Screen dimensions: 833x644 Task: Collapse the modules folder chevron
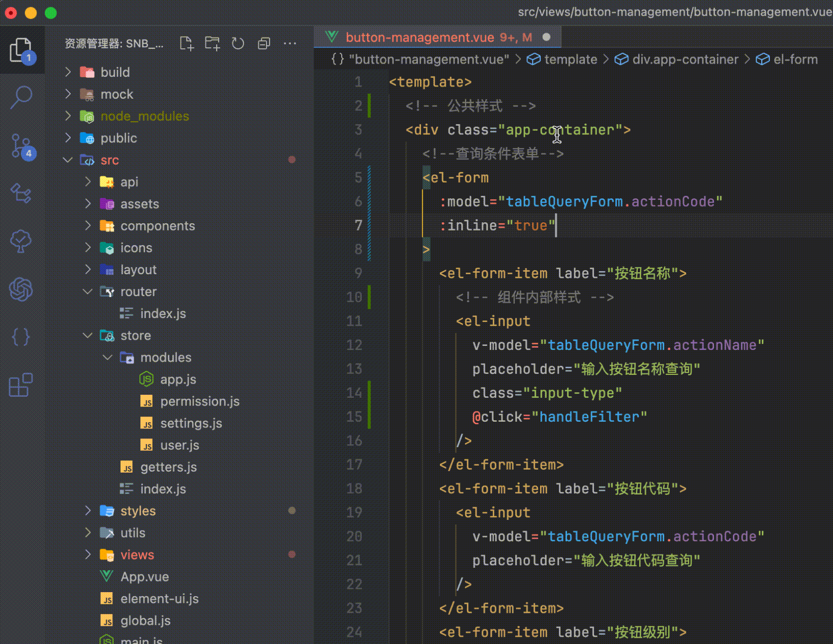click(108, 357)
